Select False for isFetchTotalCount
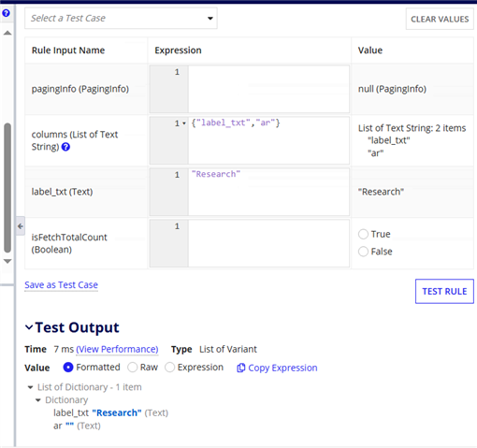The height and width of the screenshot is (448, 477). click(x=363, y=252)
